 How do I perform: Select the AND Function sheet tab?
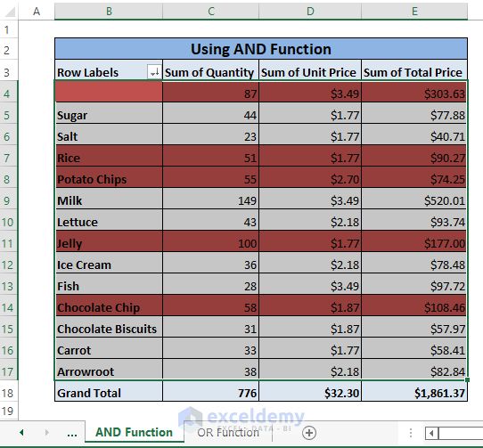134,432
